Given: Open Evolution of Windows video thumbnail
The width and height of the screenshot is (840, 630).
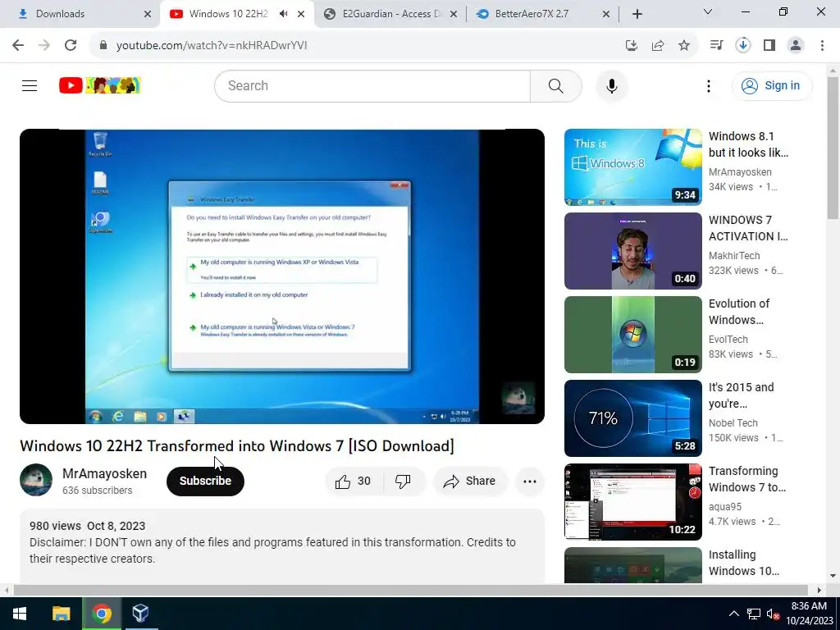Looking at the screenshot, I should point(632,335).
